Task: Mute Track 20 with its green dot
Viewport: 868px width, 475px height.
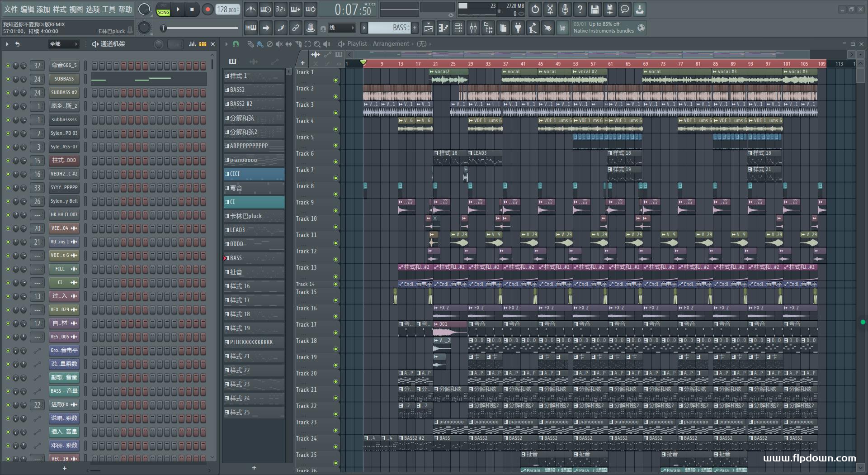Action: tap(335, 382)
